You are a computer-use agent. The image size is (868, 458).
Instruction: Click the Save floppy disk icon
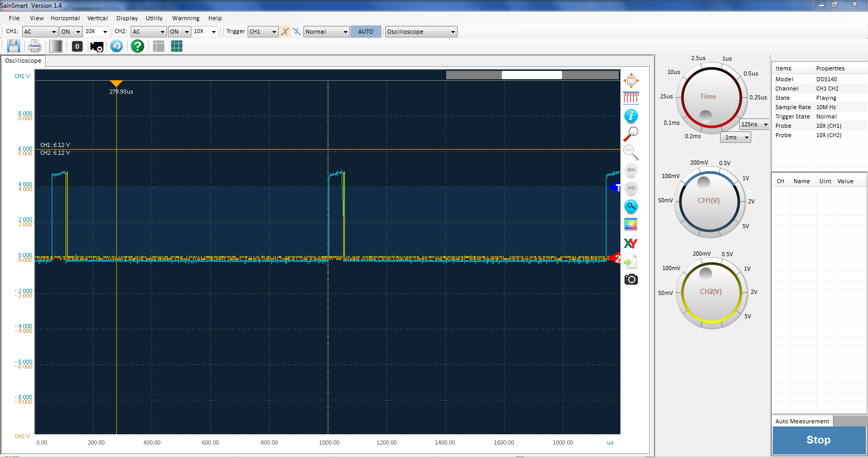point(13,47)
